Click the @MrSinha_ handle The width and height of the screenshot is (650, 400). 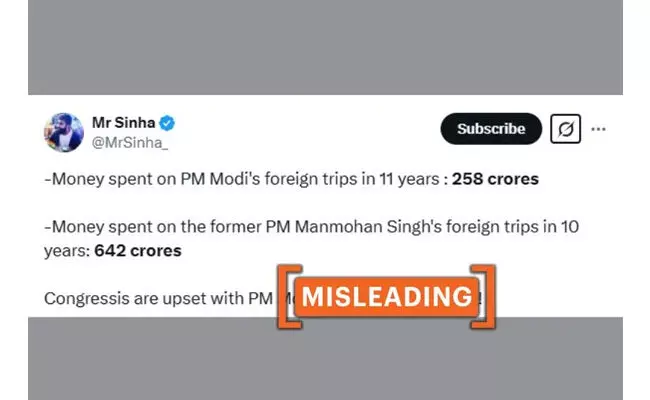coord(131,143)
